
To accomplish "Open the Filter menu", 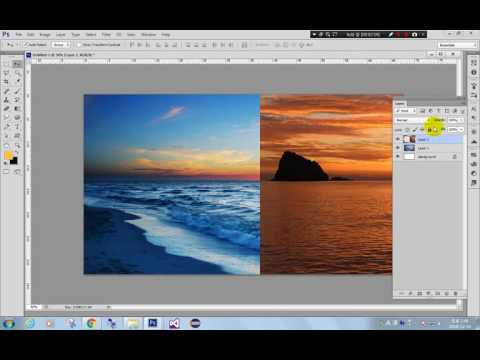I will click(x=106, y=34).
